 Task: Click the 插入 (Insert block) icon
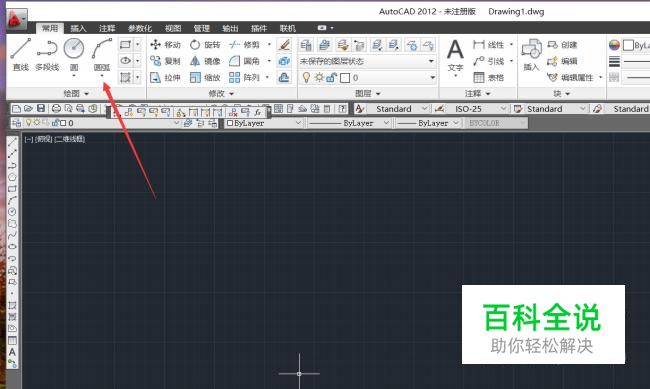[x=531, y=54]
